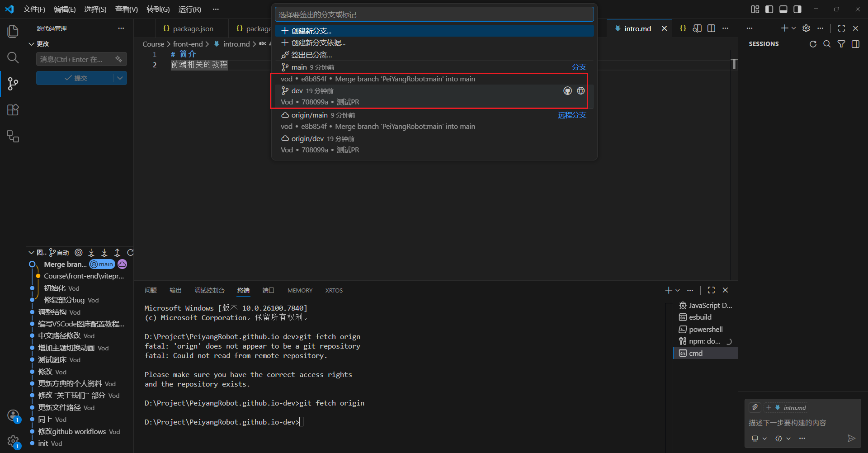Open the new chat dropdown arrow
Screen dimensions: 868x453
793,28
